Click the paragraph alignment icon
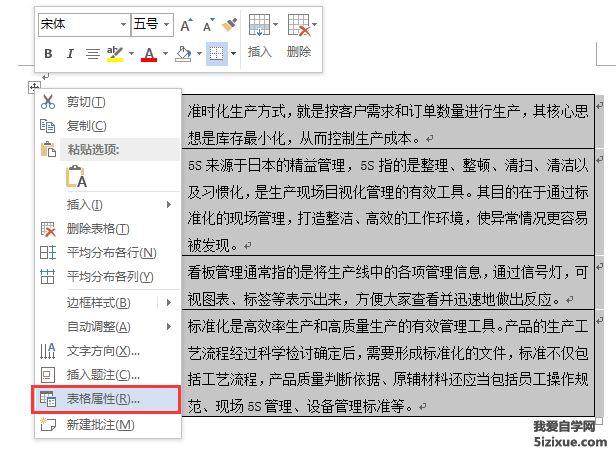The width and height of the screenshot is (616, 454). [93, 53]
